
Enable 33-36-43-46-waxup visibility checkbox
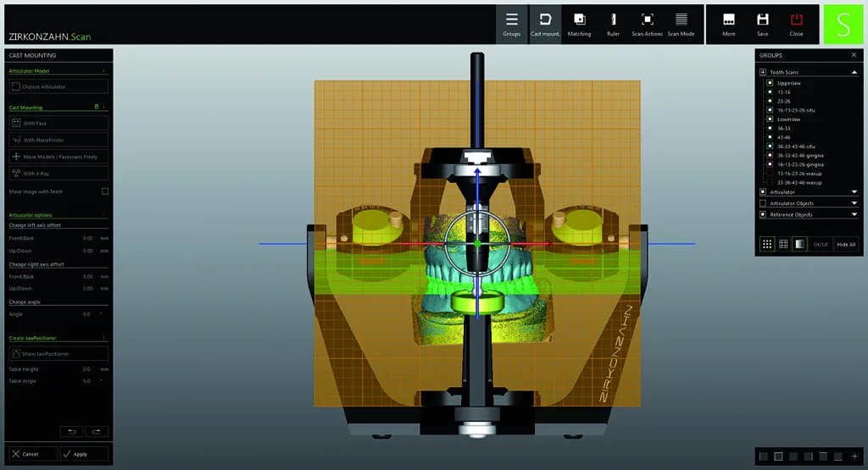tap(770, 182)
